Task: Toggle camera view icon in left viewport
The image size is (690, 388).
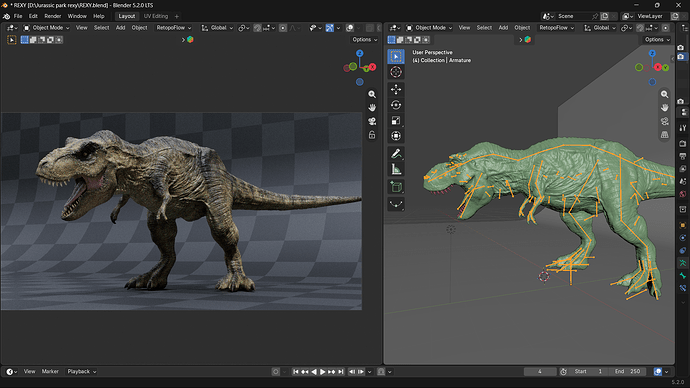Action: [372, 121]
